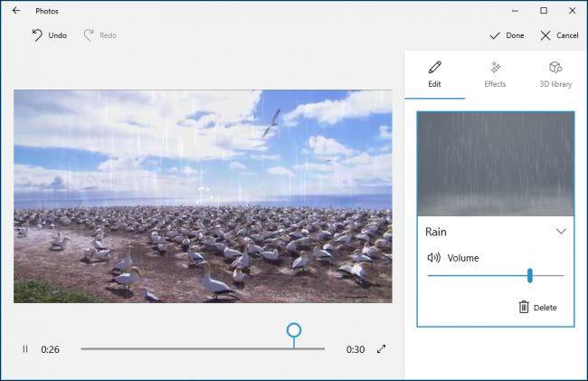Switch to the Edit tab
Image resolution: width=588 pixels, height=381 pixels.
pos(434,74)
